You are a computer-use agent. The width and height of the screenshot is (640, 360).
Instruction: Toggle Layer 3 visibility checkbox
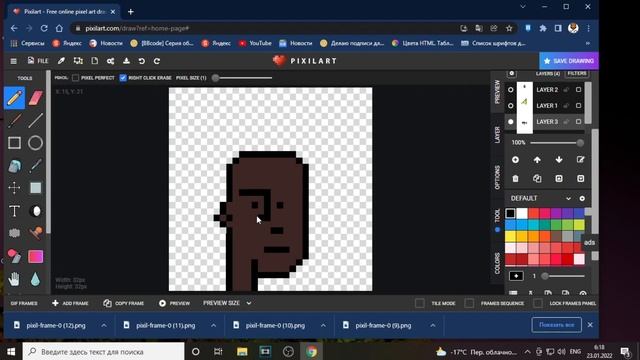click(578, 122)
